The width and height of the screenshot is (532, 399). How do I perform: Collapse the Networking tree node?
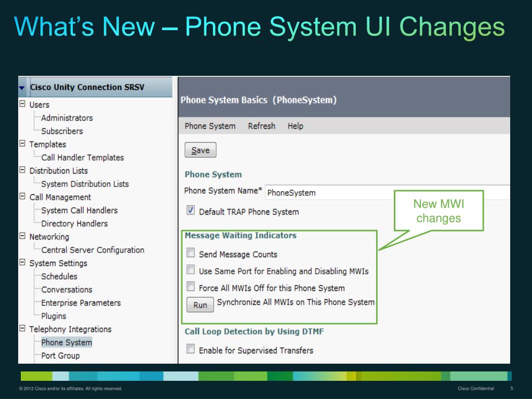[x=22, y=236]
